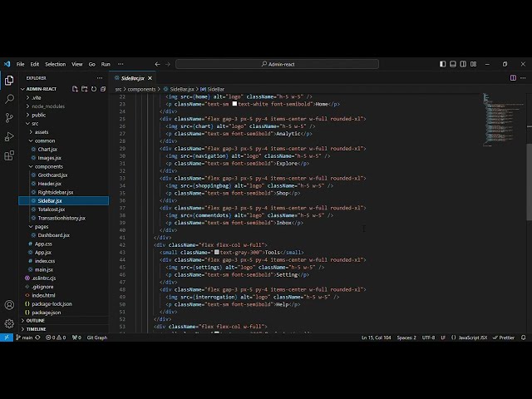Click the New Folder icon in Explorer
Viewport: 532px width, 399px height.
[x=85, y=89]
